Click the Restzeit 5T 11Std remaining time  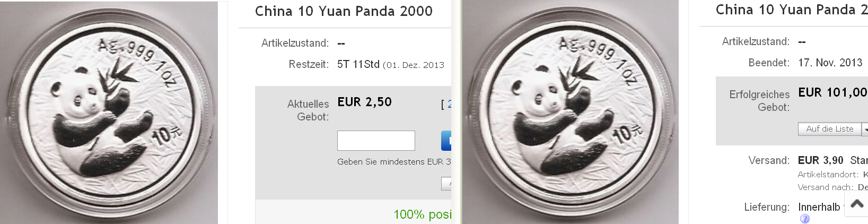coord(358,64)
